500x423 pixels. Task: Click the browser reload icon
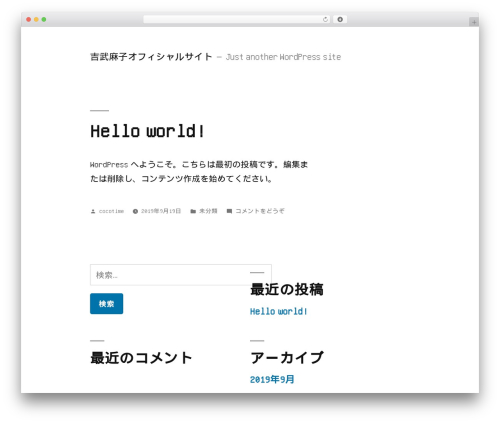[x=325, y=20]
